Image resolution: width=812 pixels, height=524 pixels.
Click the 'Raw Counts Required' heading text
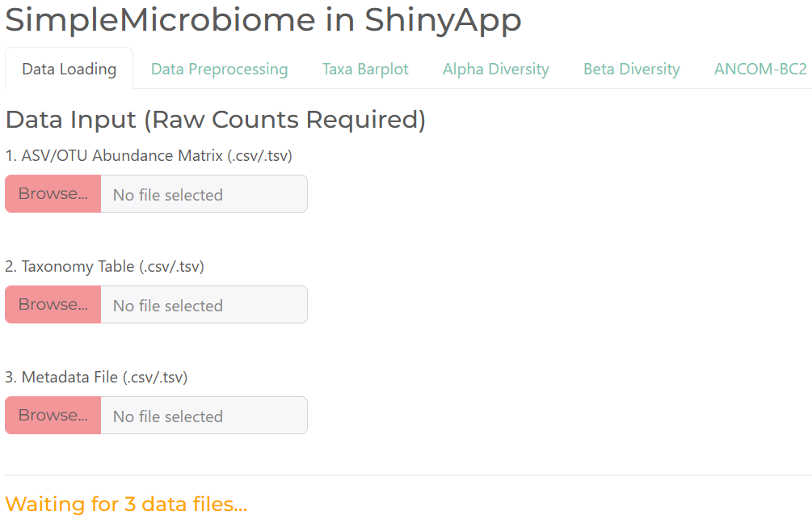pyautogui.click(x=284, y=119)
